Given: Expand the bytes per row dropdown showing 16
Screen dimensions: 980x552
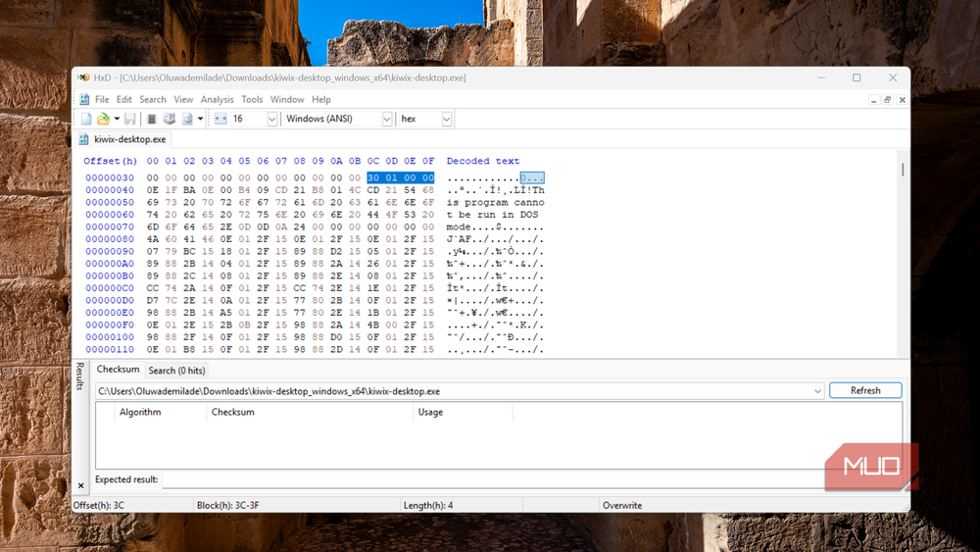Looking at the screenshot, I should 271,119.
